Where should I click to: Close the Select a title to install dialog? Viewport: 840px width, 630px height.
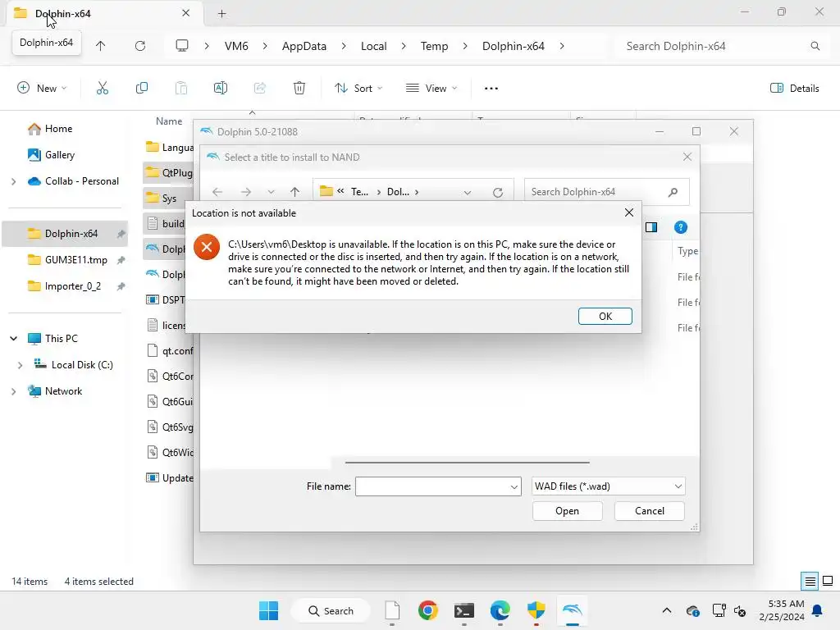click(687, 157)
